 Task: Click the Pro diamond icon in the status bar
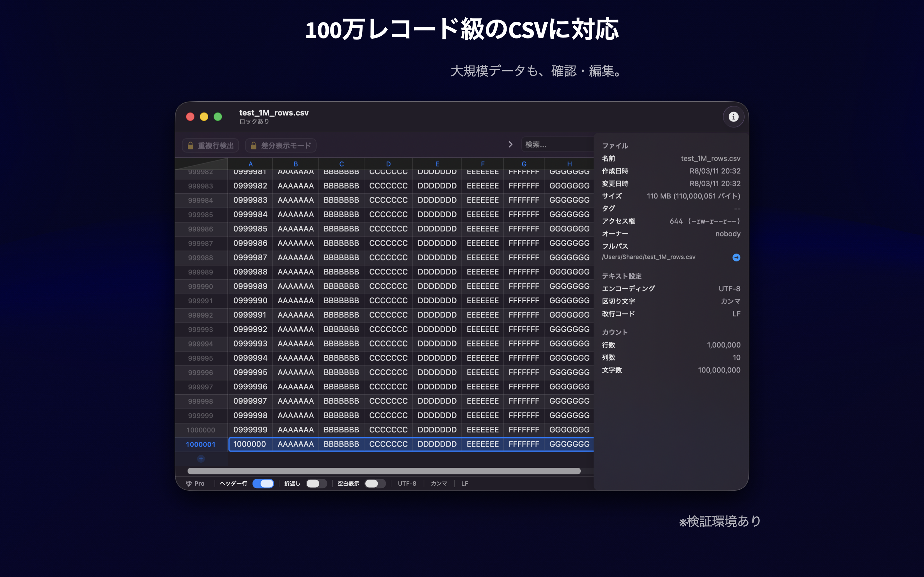click(190, 483)
